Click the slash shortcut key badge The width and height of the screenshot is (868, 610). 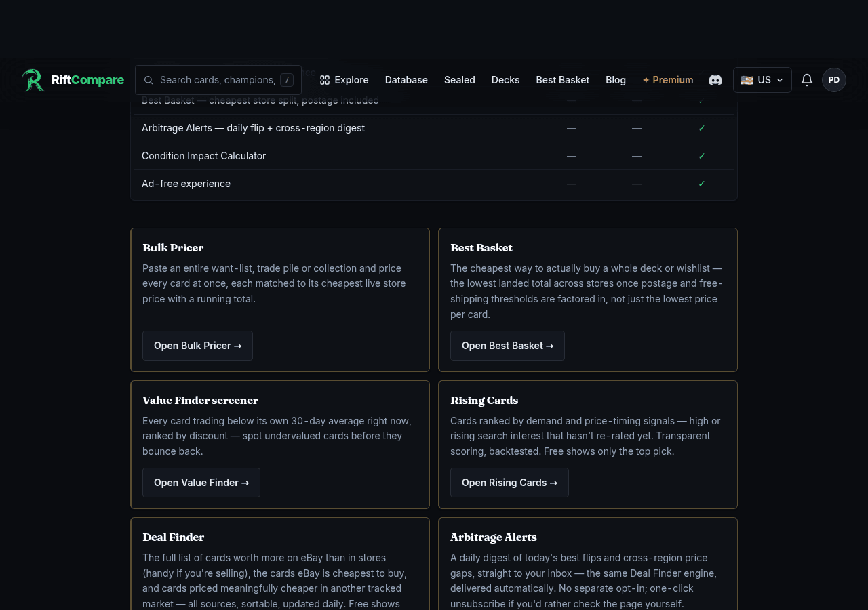tap(287, 80)
